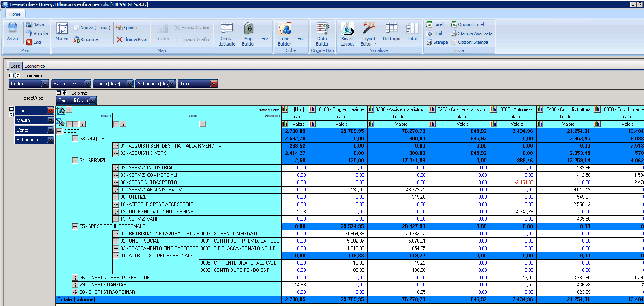The height and width of the screenshot is (306, 644).
Task: Open Griglia dettaglio
Action: click(x=227, y=34)
